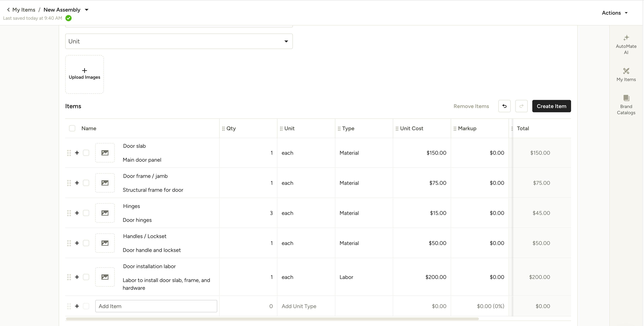Open AutoMate AI sparkle icon
The width and height of the screenshot is (644, 326).
click(626, 38)
